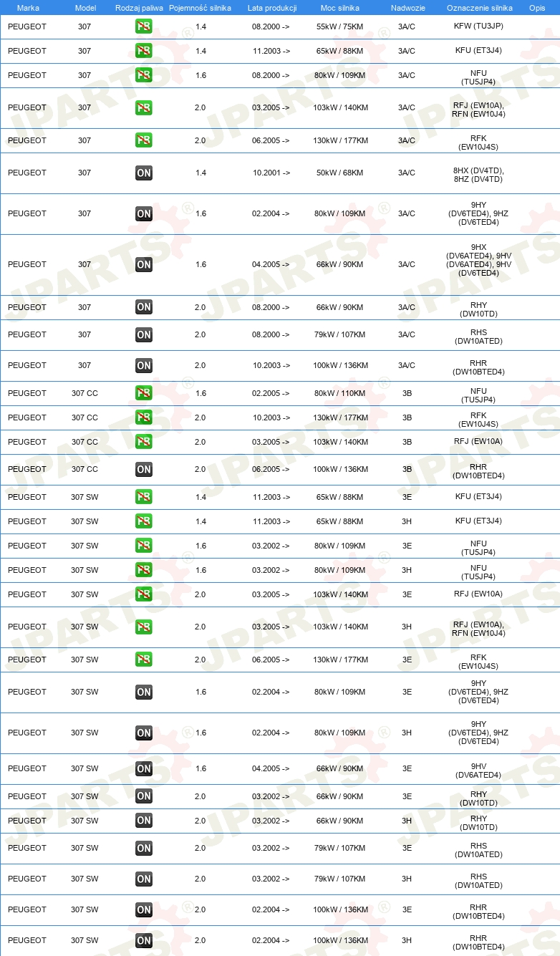Click the ON diesel icon in the 307 3A/C RHY (DW10TD) row
560x956 pixels.
pyautogui.click(x=144, y=307)
